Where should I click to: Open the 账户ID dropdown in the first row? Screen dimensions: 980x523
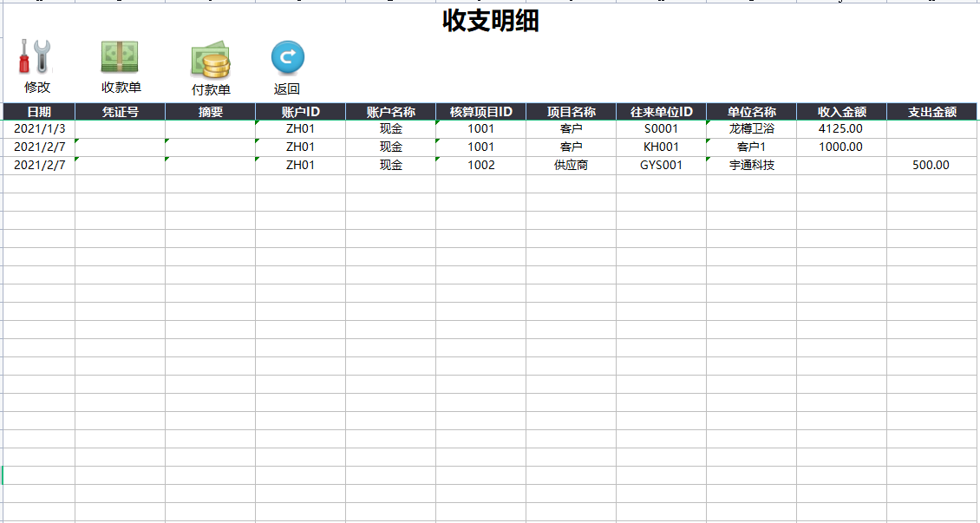tap(301, 128)
